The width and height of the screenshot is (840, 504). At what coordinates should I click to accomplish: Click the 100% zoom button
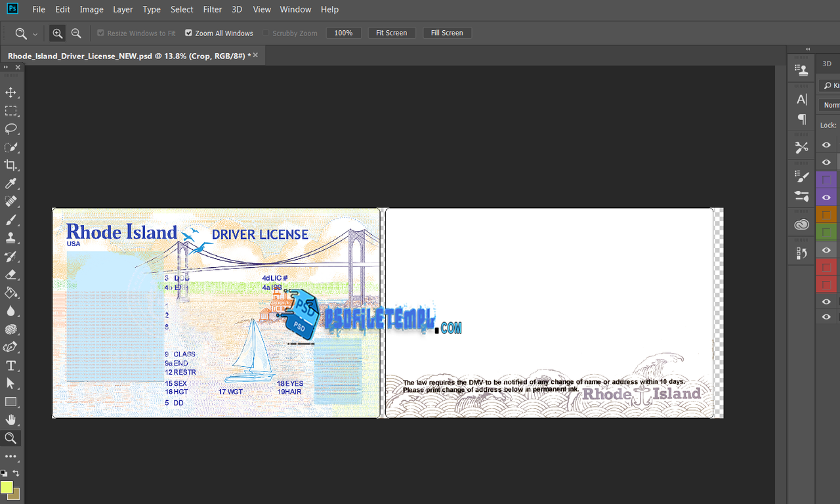pyautogui.click(x=344, y=33)
